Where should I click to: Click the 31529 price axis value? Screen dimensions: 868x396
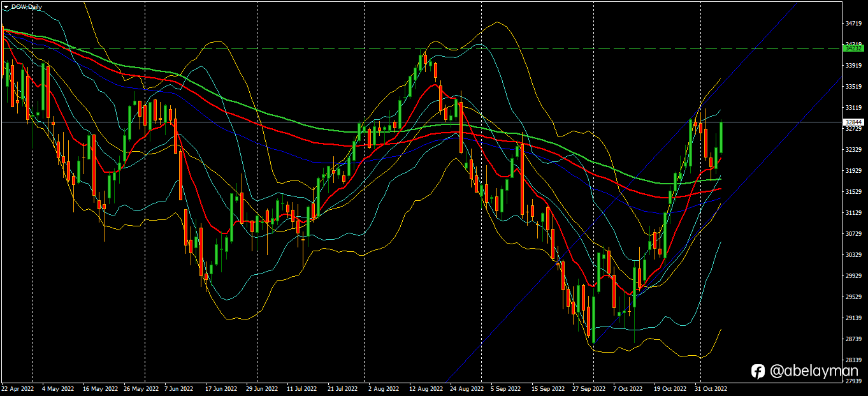pos(854,191)
